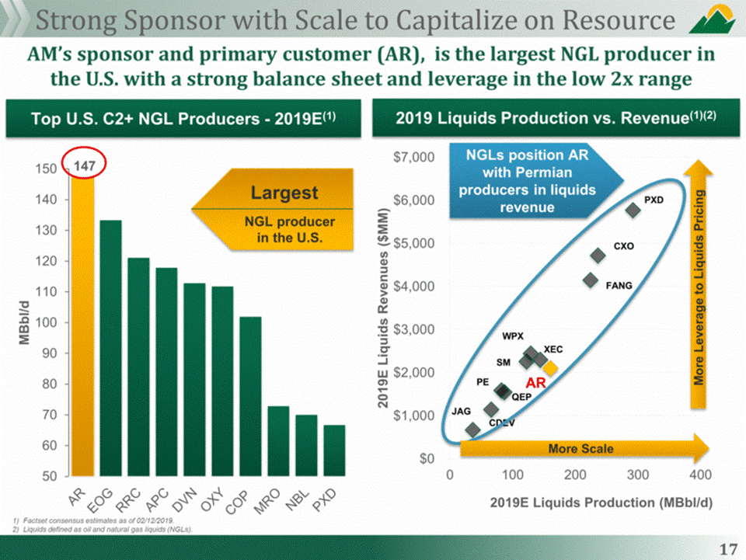Click the JAG diamond data point
746x560 pixels.
[x=472, y=430]
